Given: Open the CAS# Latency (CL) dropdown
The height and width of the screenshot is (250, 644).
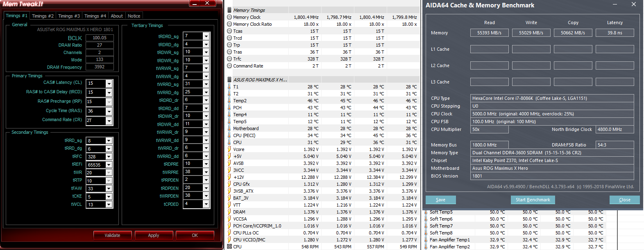Looking at the screenshot, I should tap(109, 83).
